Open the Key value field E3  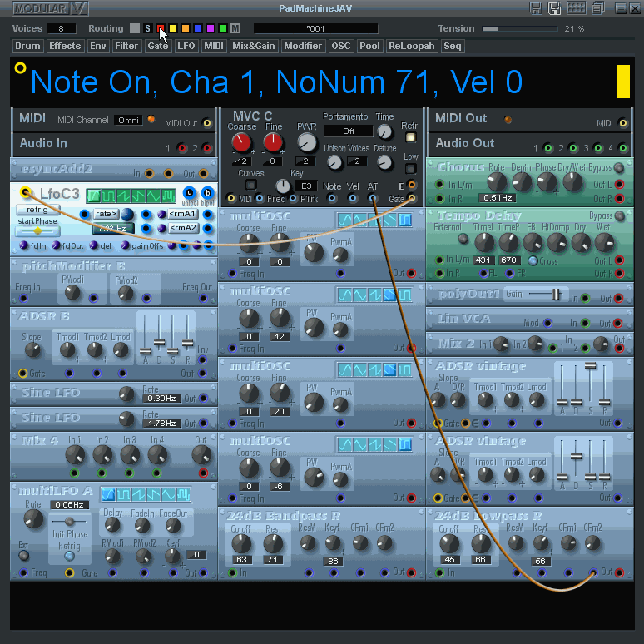[306, 186]
